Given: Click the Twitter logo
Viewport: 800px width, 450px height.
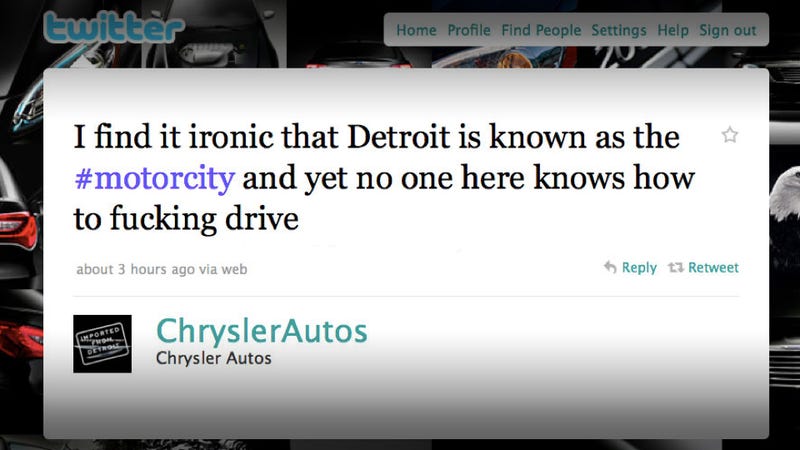Looking at the screenshot, I should [114, 27].
